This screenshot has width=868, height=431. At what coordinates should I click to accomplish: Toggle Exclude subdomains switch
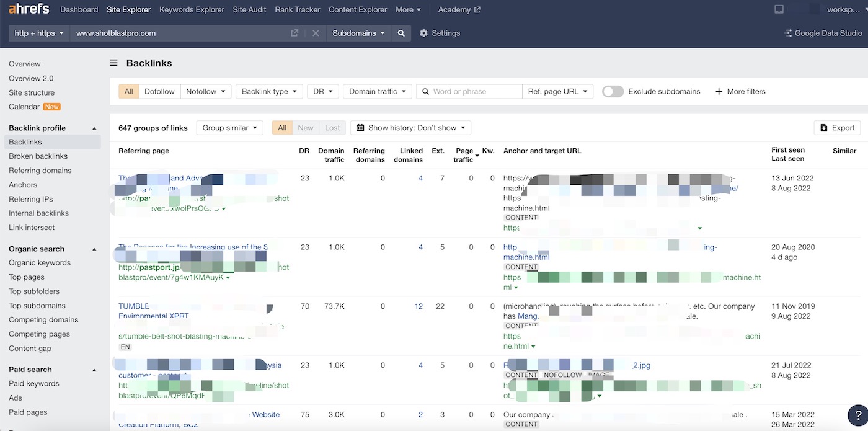(x=613, y=91)
